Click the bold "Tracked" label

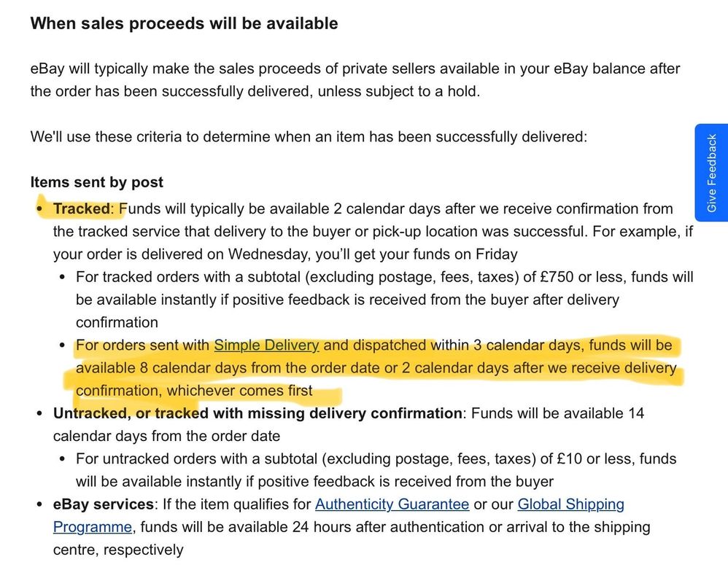click(x=82, y=208)
